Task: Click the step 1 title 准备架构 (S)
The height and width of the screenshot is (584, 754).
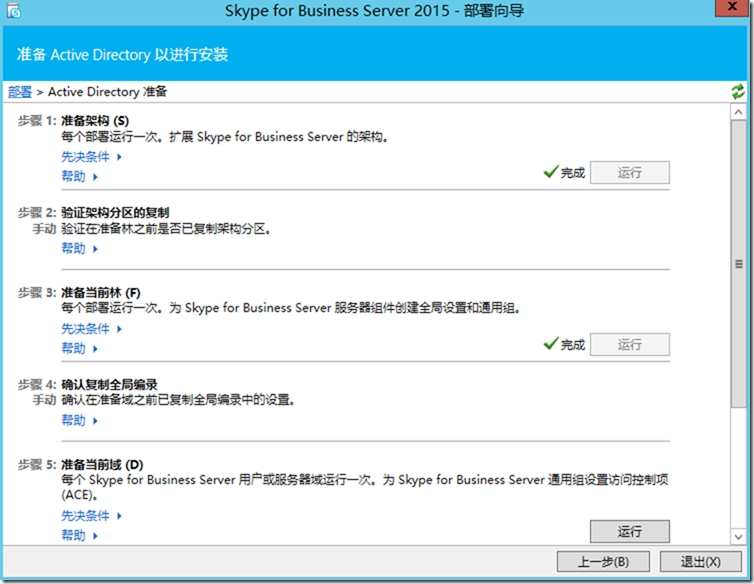Action: pyautogui.click(x=95, y=121)
